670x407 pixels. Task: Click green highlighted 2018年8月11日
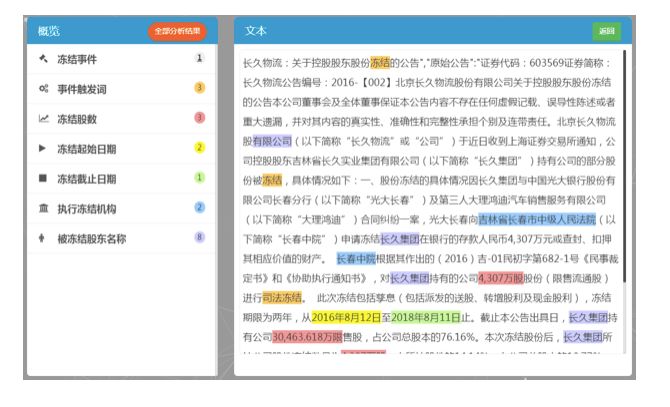tap(426, 317)
